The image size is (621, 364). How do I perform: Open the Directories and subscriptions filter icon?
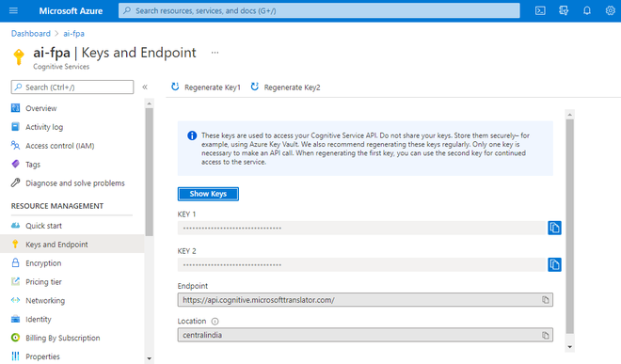(564, 10)
